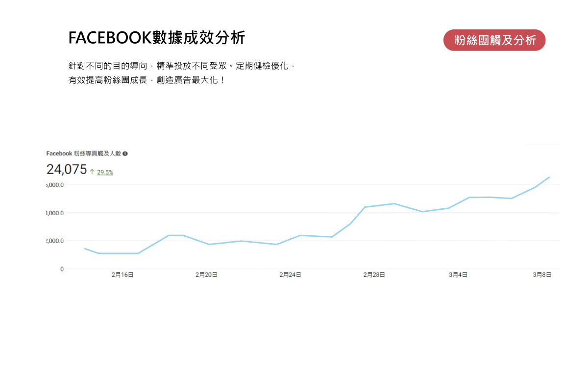Click the description line starting 針對不同的目的導向
The width and height of the screenshot is (588, 373).
[x=182, y=66]
